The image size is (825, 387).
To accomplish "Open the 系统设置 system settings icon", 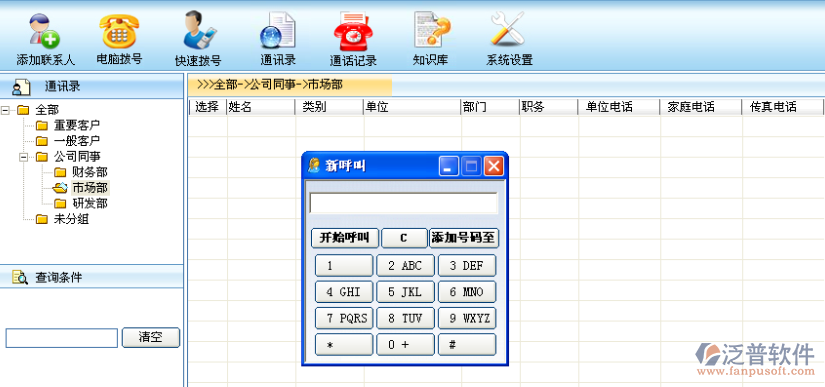I will click(507, 28).
